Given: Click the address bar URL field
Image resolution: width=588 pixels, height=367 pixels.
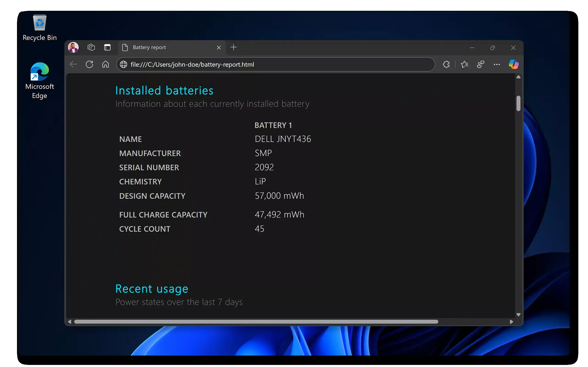Looking at the screenshot, I should pyautogui.click(x=267, y=64).
